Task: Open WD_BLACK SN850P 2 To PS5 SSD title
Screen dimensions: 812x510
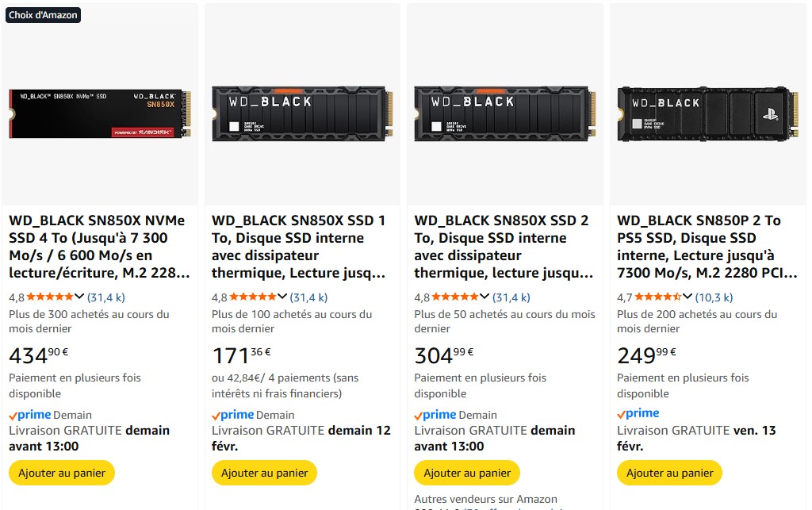Action: [707, 247]
